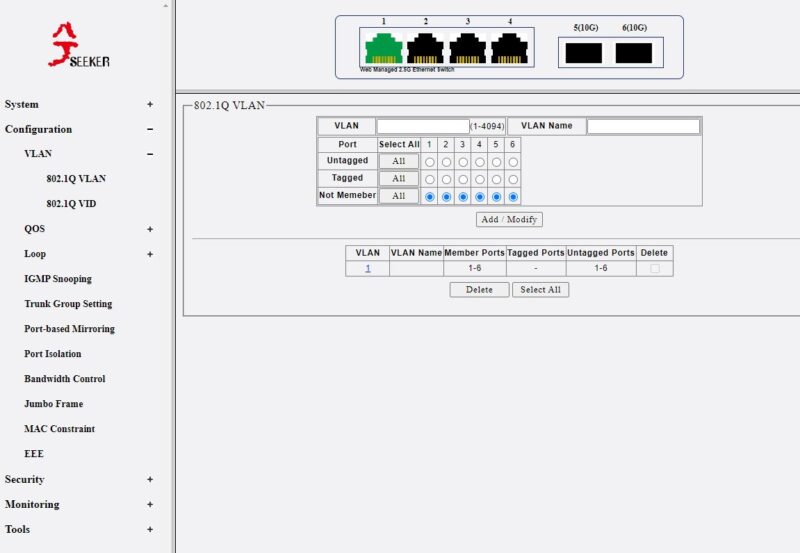Focus the VLAN Name input field
This screenshot has height=553, width=800.
coord(643,126)
